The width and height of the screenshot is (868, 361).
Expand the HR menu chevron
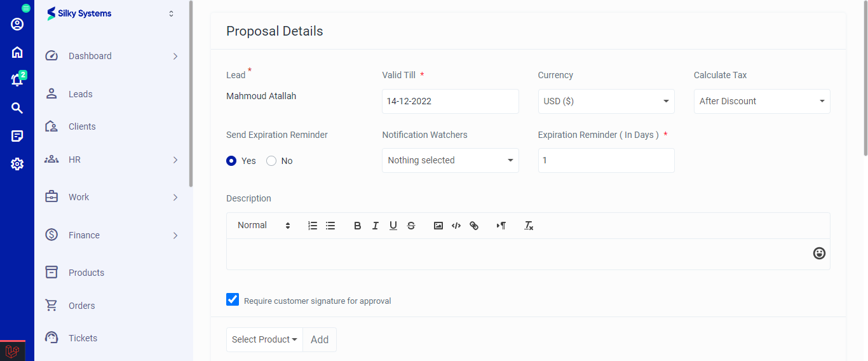coord(175,160)
